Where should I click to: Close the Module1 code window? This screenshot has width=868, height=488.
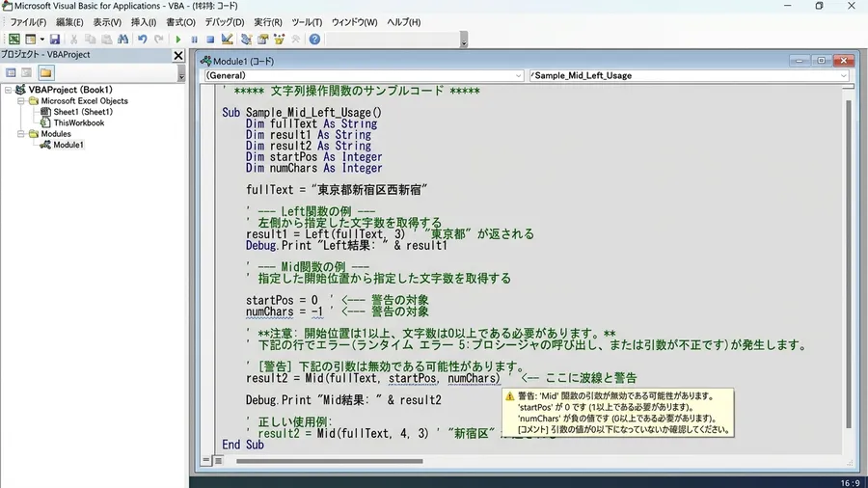[x=844, y=61]
